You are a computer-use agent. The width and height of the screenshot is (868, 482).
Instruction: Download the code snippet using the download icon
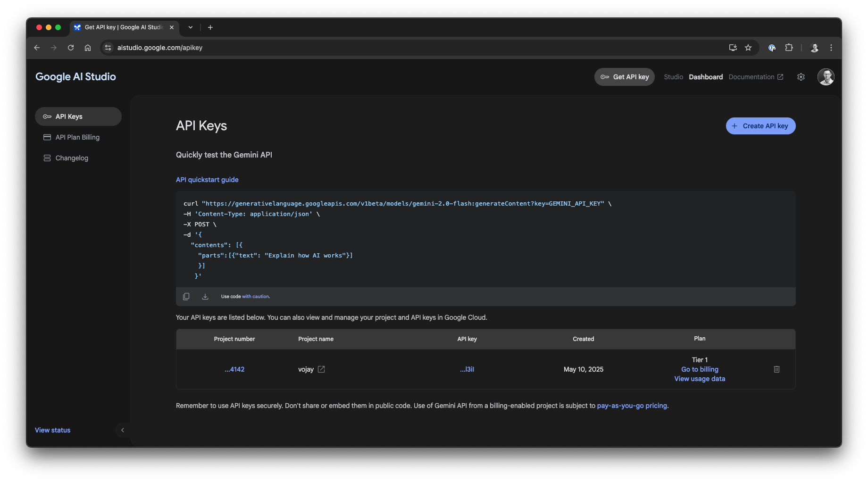point(205,296)
